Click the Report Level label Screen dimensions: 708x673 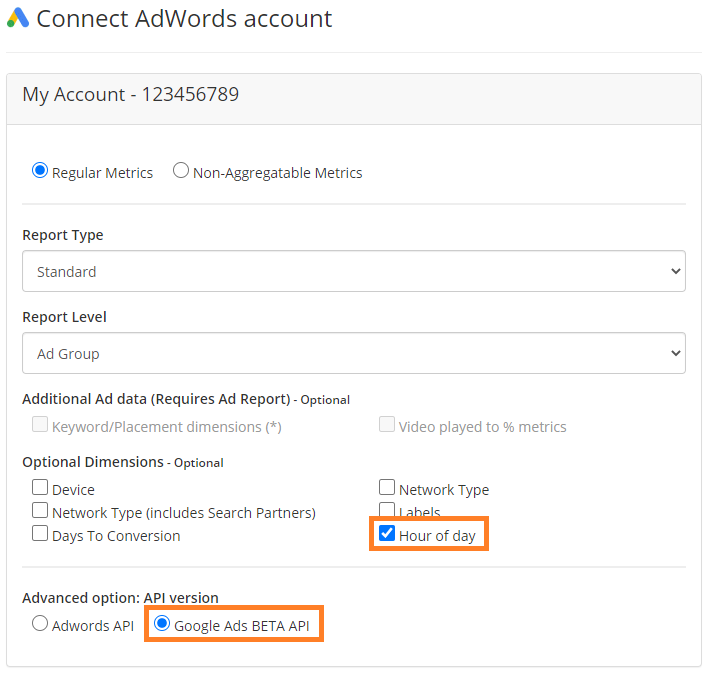(65, 317)
